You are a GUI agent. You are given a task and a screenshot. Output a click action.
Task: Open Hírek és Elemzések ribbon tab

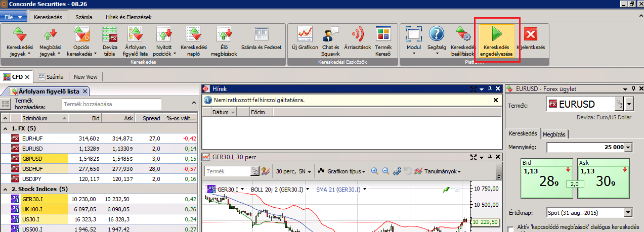coord(128,17)
